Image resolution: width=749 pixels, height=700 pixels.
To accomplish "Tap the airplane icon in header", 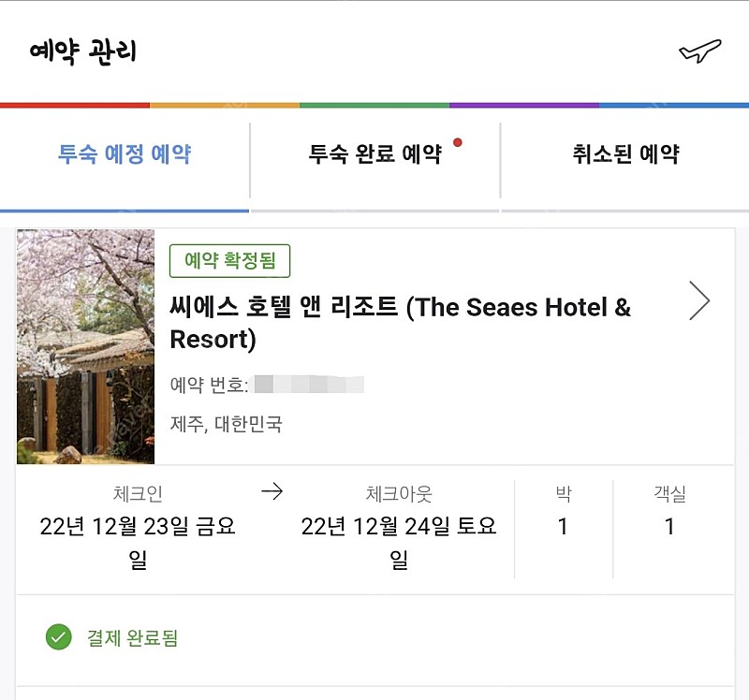I will click(x=699, y=51).
